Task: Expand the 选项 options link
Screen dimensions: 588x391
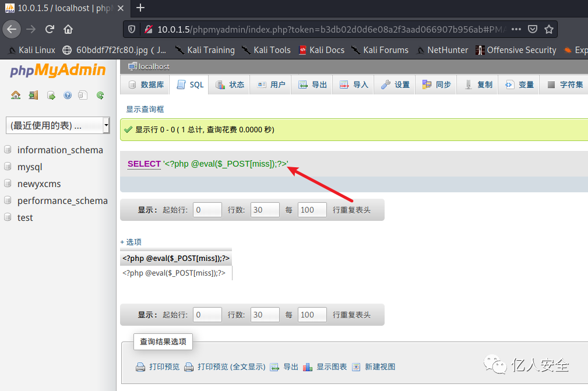Action: (131, 242)
